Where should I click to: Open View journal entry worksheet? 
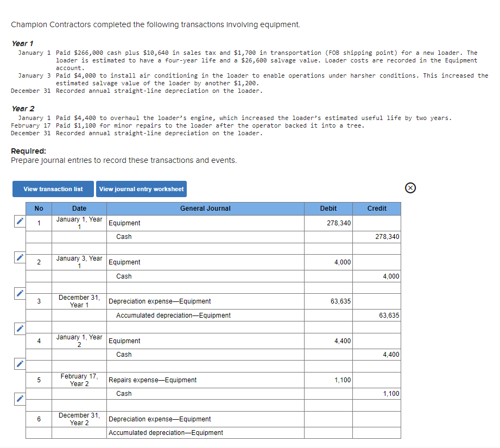point(141,189)
